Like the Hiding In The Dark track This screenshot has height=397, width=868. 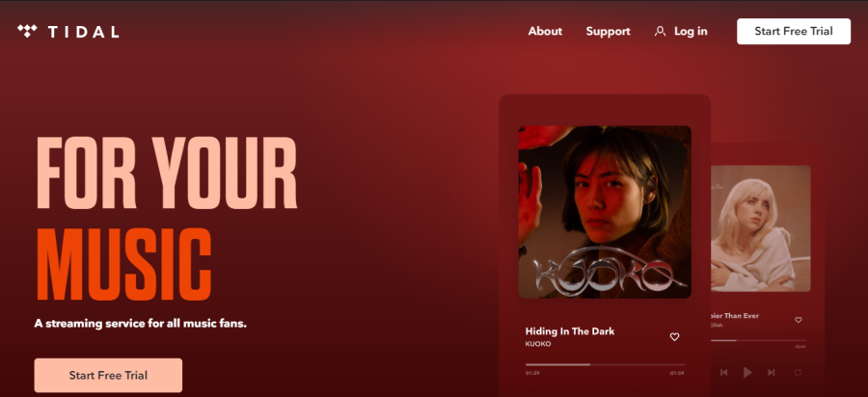(x=674, y=336)
